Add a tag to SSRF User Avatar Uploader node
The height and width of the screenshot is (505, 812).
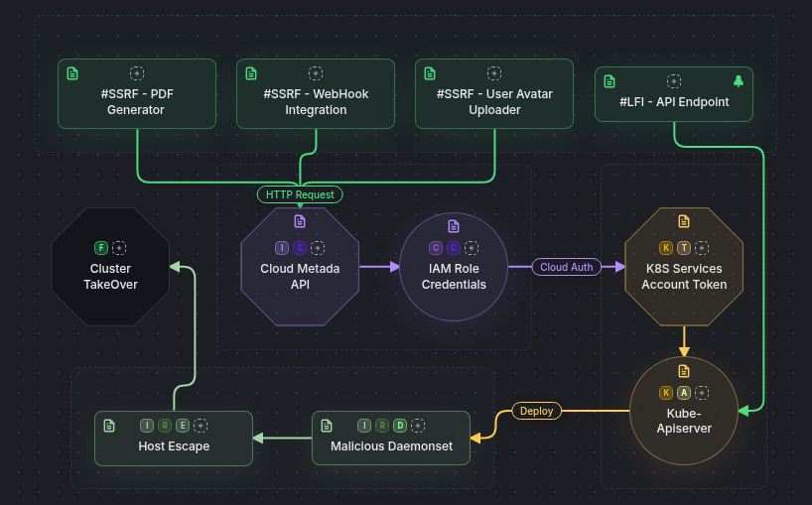pos(494,73)
